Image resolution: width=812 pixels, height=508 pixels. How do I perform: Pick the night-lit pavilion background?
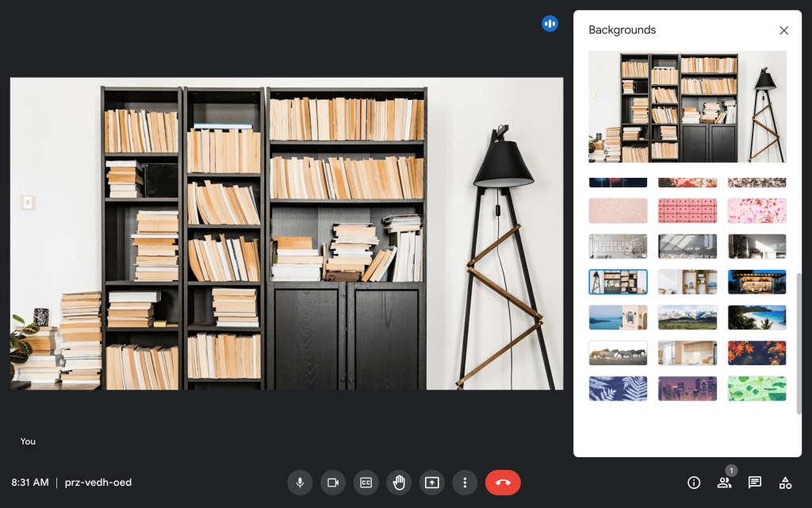756,282
